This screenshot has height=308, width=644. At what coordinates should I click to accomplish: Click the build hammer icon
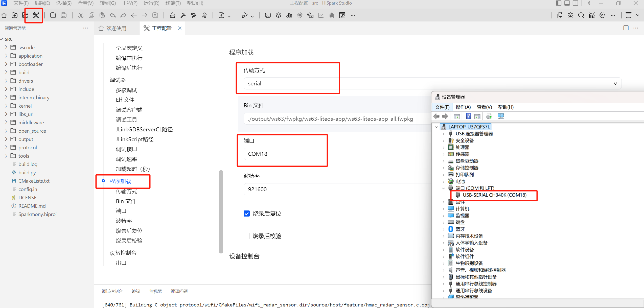183,15
